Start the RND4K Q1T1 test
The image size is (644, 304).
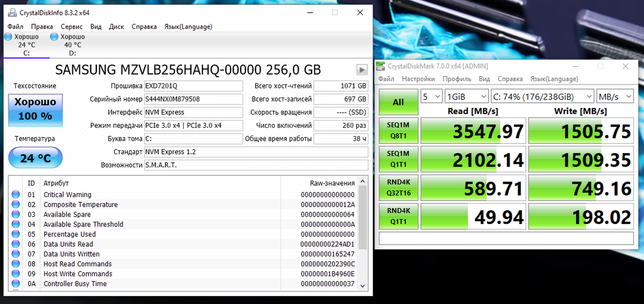tap(398, 216)
